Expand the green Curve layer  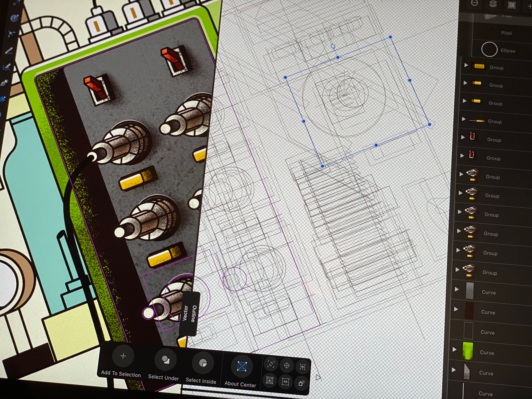coord(454,349)
